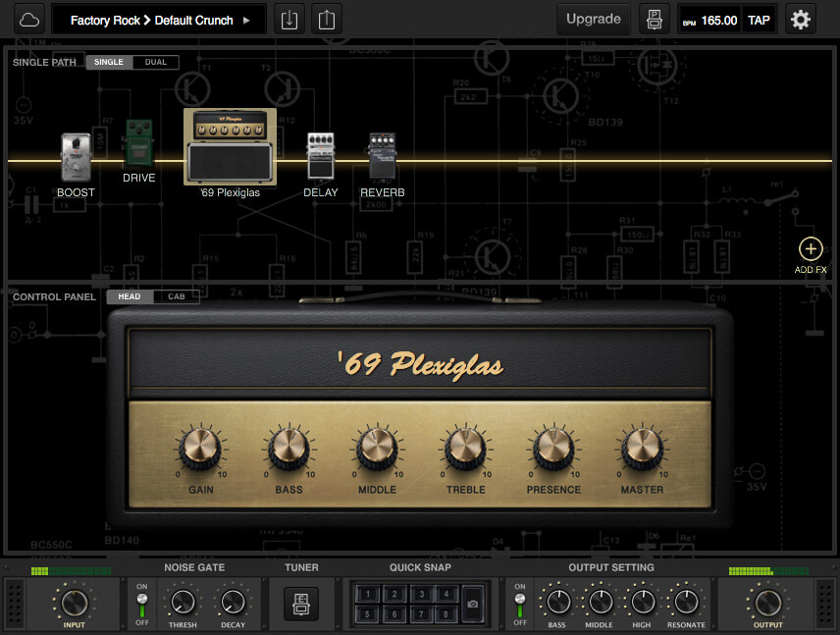Viewport: 840px width, 635px height.
Task: Select the green DRIVE pedal
Action: (x=139, y=143)
